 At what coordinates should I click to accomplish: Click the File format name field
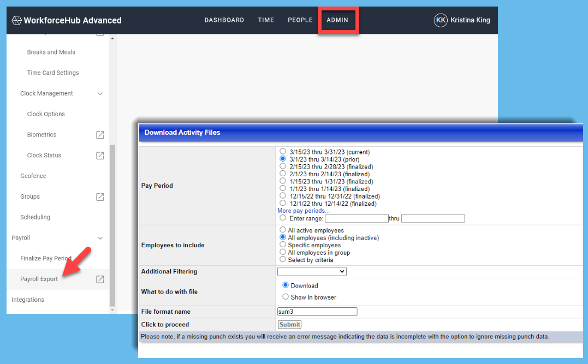(317, 312)
